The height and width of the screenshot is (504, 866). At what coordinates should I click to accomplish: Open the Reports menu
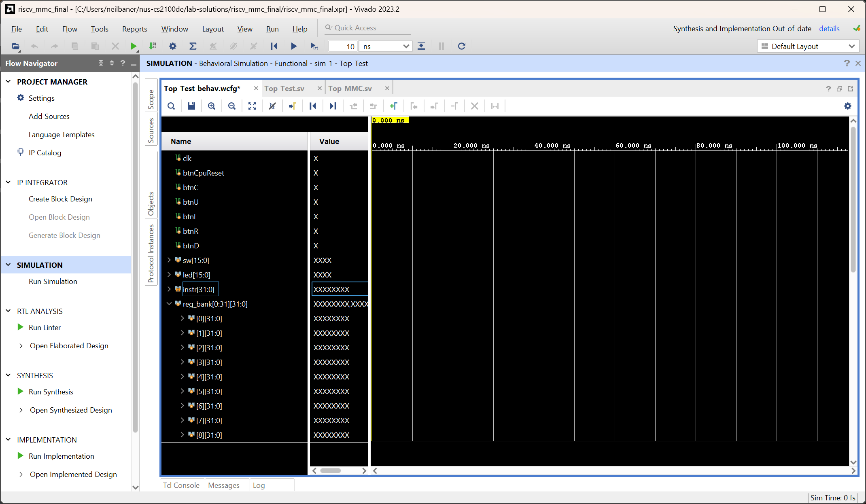(x=134, y=29)
